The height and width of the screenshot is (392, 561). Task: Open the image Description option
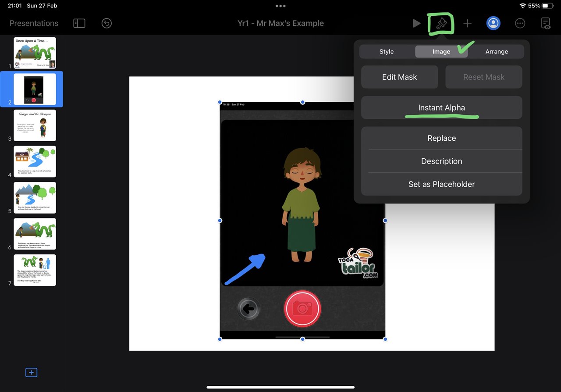[442, 161]
